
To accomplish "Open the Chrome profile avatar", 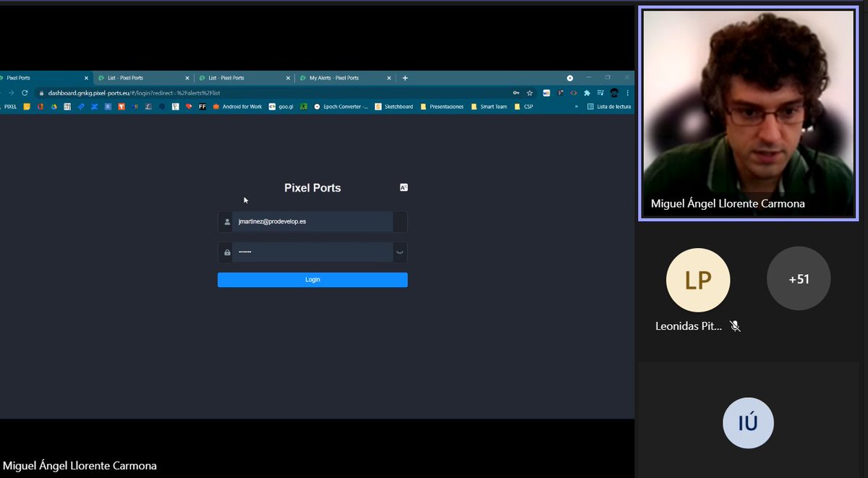I will (x=614, y=93).
